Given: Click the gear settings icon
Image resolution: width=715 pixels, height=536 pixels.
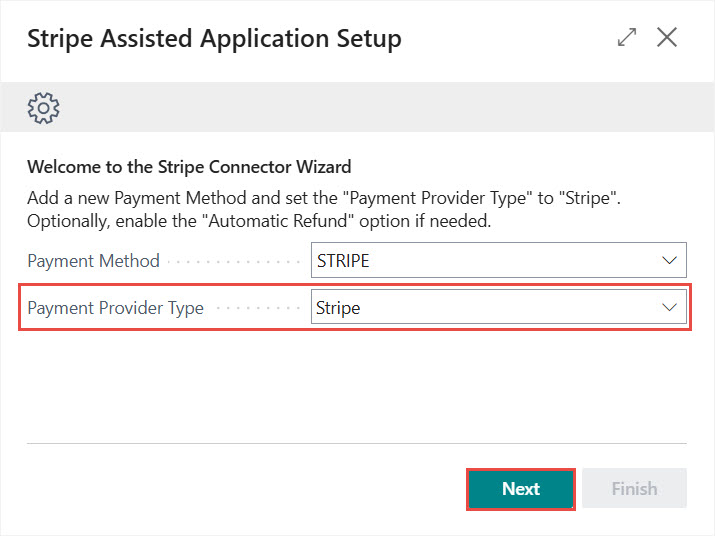Looking at the screenshot, I should (44, 106).
